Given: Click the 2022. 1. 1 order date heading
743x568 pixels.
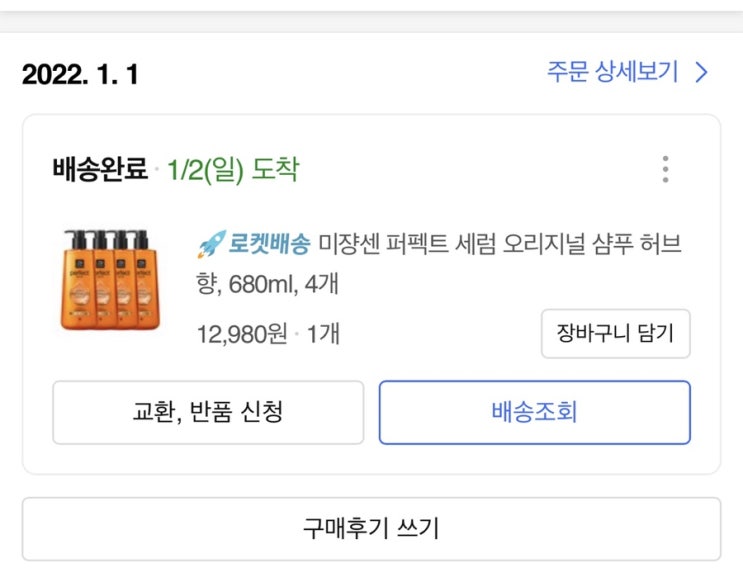Looking at the screenshot, I should click(x=80, y=75).
